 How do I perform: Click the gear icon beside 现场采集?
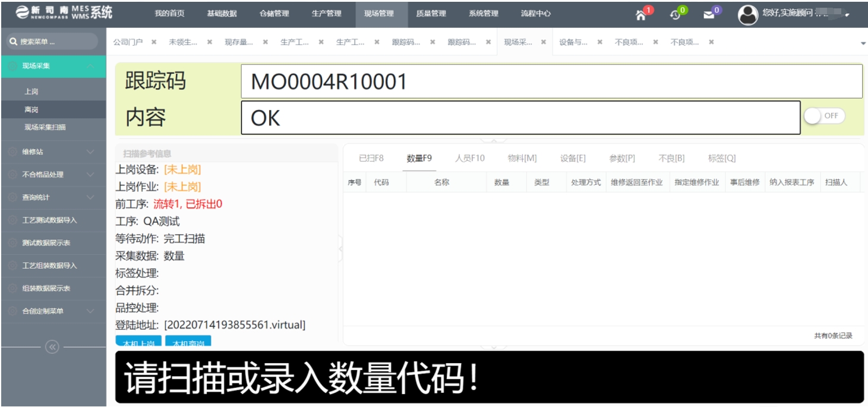click(12, 66)
